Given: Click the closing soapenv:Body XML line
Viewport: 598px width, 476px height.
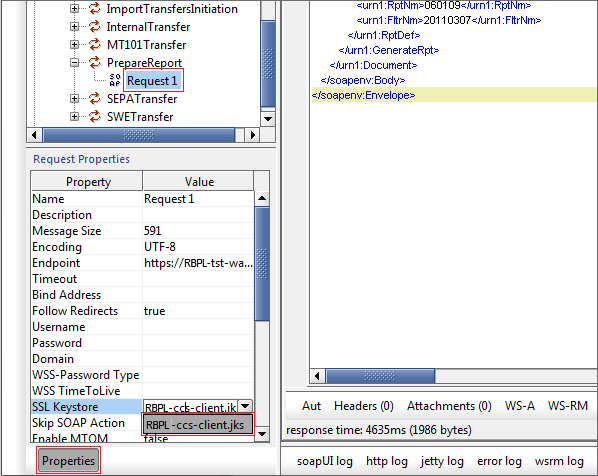Looking at the screenshot, I should [363, 80].
